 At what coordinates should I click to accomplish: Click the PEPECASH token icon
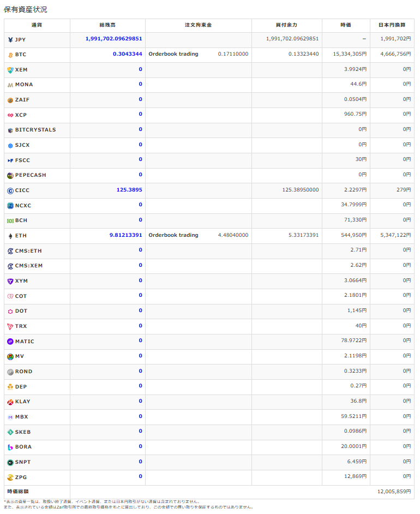point(10,176)
